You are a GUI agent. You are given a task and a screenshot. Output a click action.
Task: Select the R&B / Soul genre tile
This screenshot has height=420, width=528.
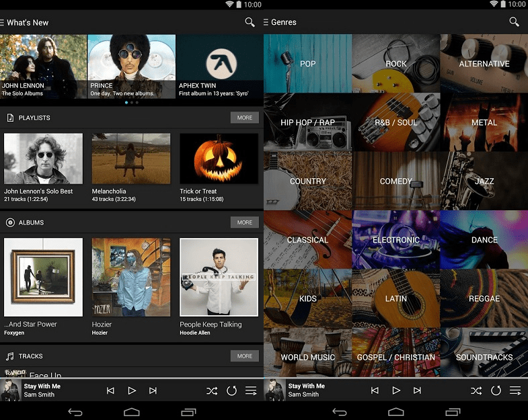(x=396, y=122)
